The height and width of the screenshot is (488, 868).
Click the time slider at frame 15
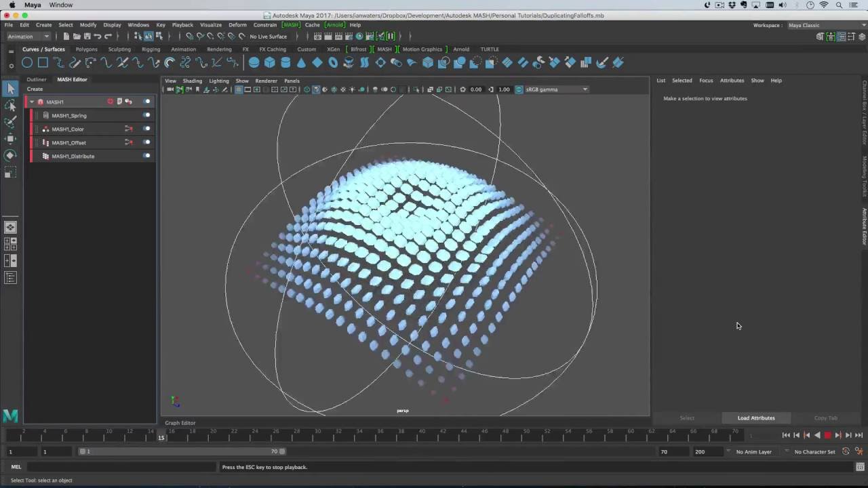(x=161, y=435)
